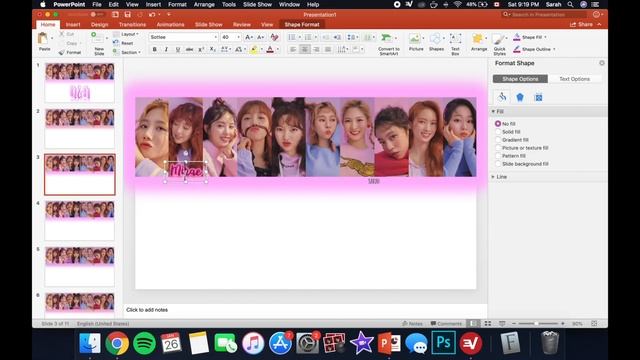Expand the Line section
This screenshot has height=360, width=640.
(x=493, y=177)
